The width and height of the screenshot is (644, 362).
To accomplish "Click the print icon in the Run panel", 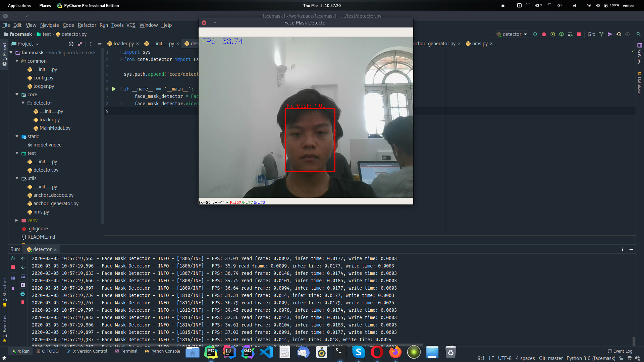I will 23,294.
